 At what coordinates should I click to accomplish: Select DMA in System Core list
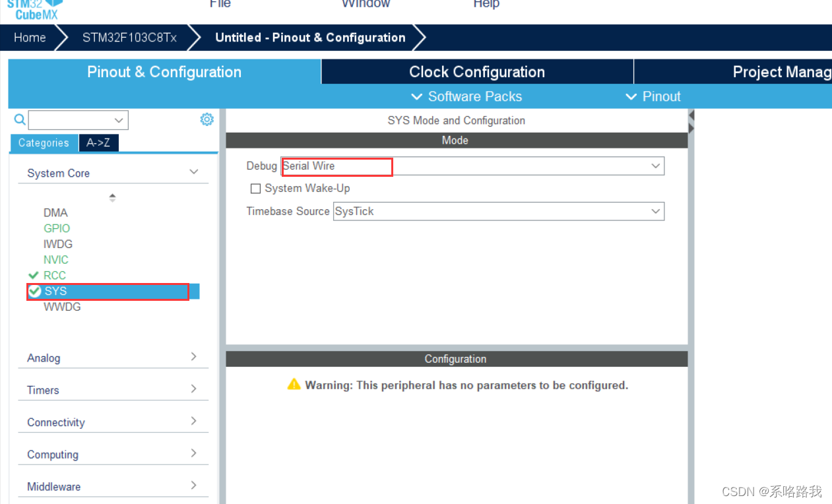tap(55, 212)
